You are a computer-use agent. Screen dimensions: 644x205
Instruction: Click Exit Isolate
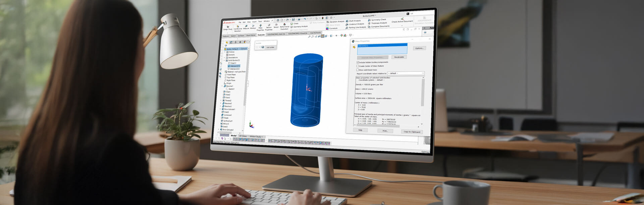coord(270,47)
